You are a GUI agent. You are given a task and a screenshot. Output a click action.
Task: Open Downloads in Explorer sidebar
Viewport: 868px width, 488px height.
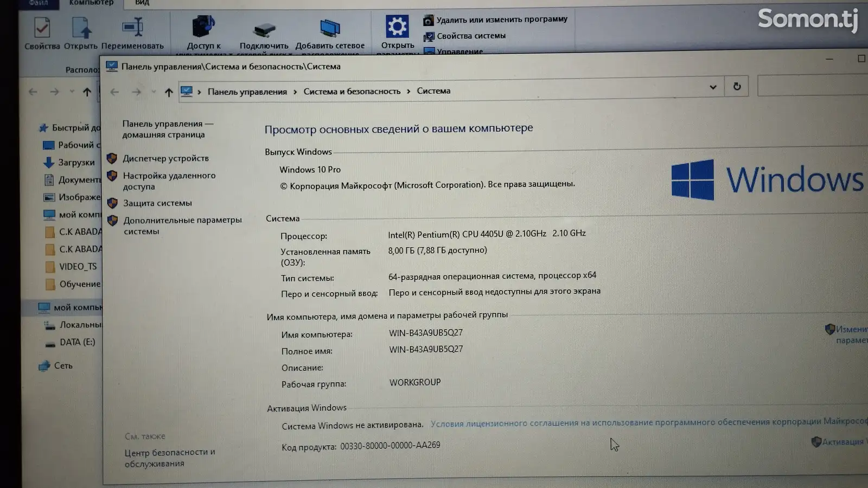pyautogui.click(x=70, y=162)
